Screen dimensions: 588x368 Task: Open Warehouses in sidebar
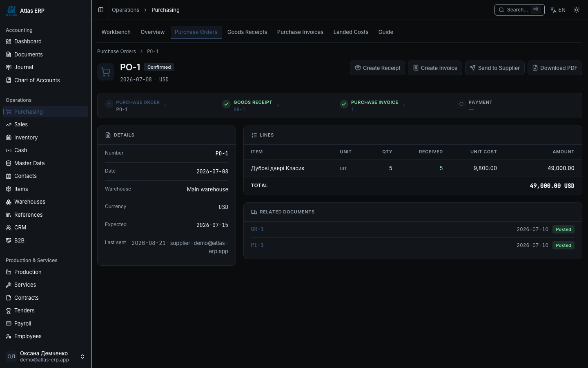pos(45,202)
